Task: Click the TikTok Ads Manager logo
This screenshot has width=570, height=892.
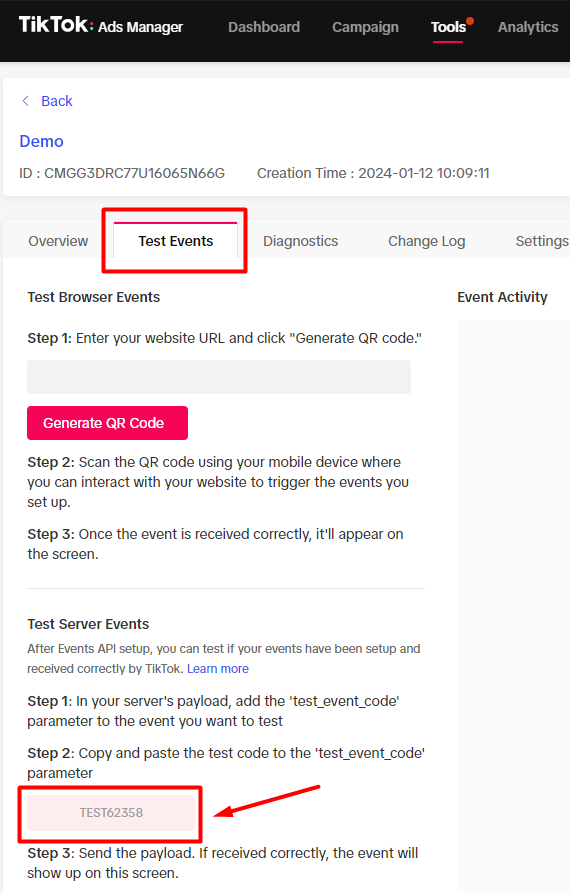Action: coord(101,26)
